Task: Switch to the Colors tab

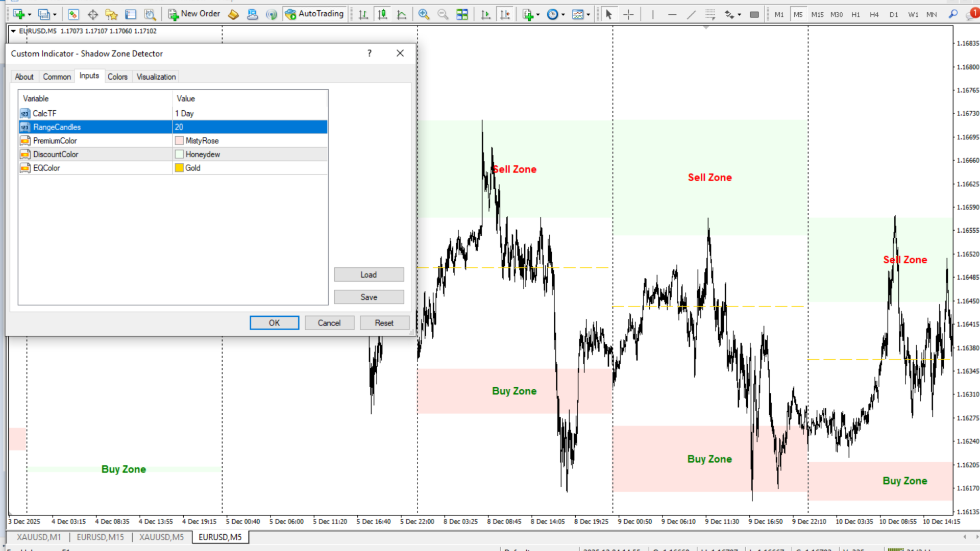Action: tap(117, 77)
